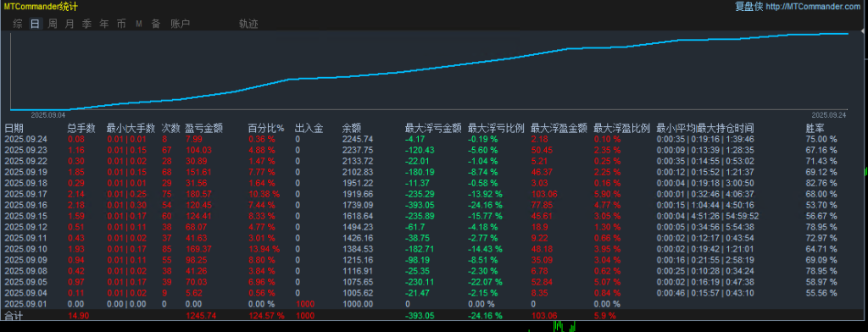
Task: Click the 2025.09.24 chart axis label
Action: point(829,115)
